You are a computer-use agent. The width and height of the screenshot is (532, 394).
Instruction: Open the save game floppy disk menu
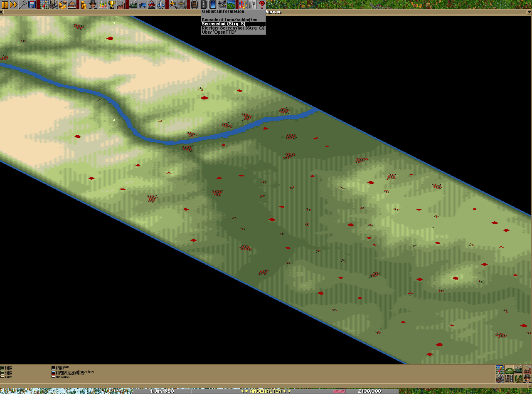pos(32,5)
